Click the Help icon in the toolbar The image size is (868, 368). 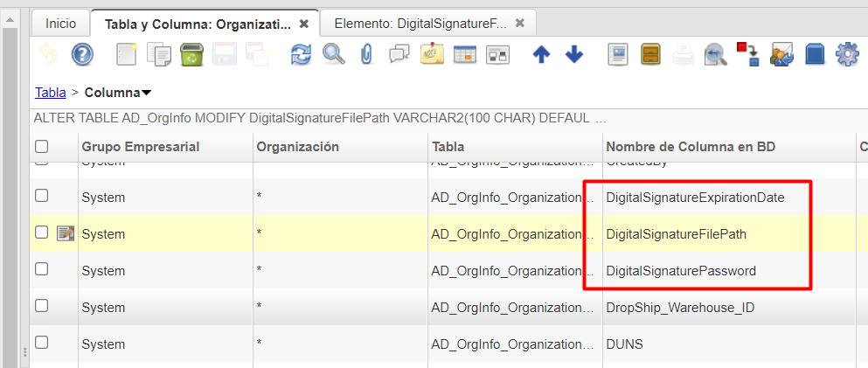click(x=82, y=56)
